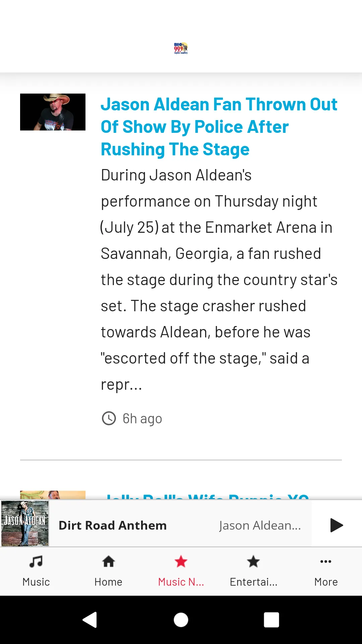Select the Dirt Road Anthem song title

pos(113,525)
